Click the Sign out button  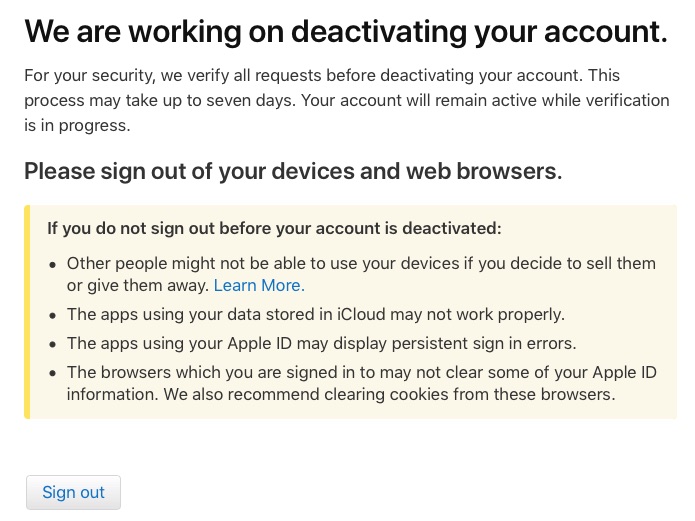pos(73,492)
